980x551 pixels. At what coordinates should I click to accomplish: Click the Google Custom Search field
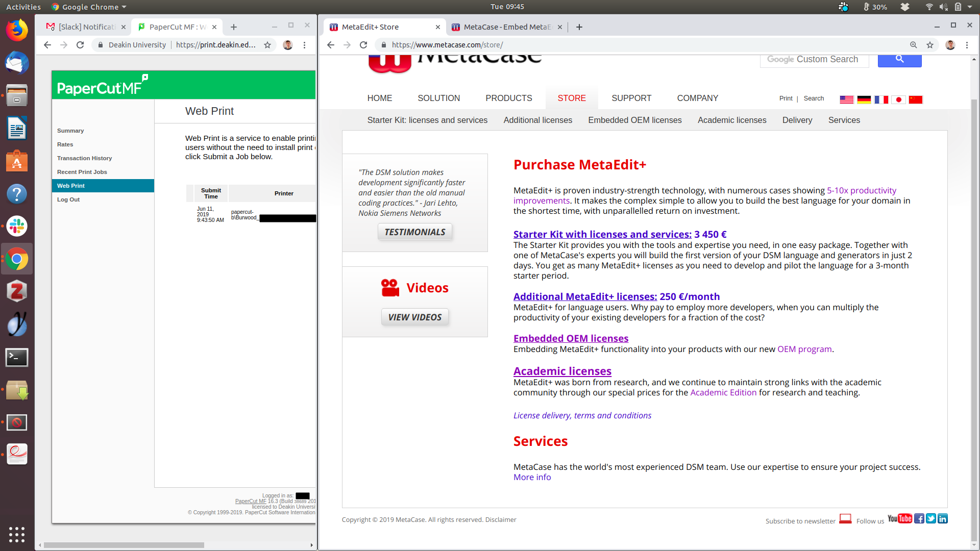click(x=814, y=60)
